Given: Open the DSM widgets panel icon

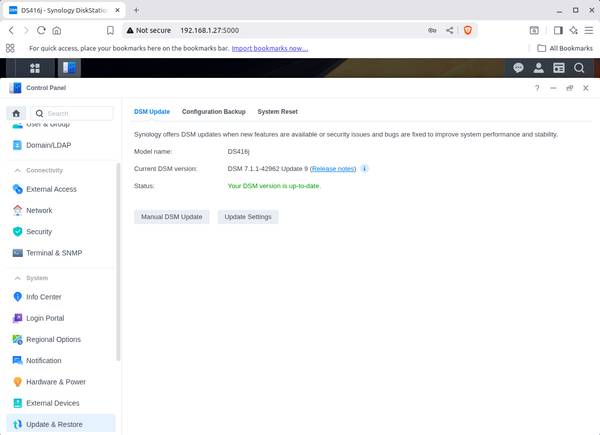Looking at the screenshot, I should (558, 68).
